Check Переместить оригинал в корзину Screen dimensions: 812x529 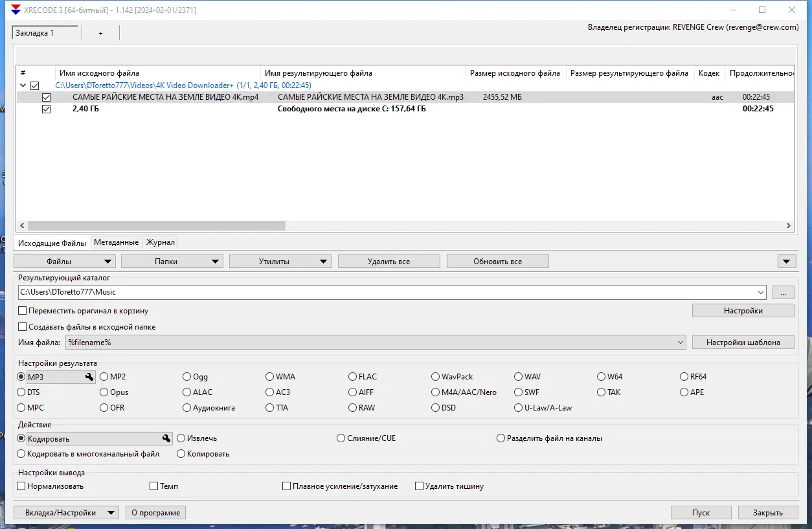22,310
